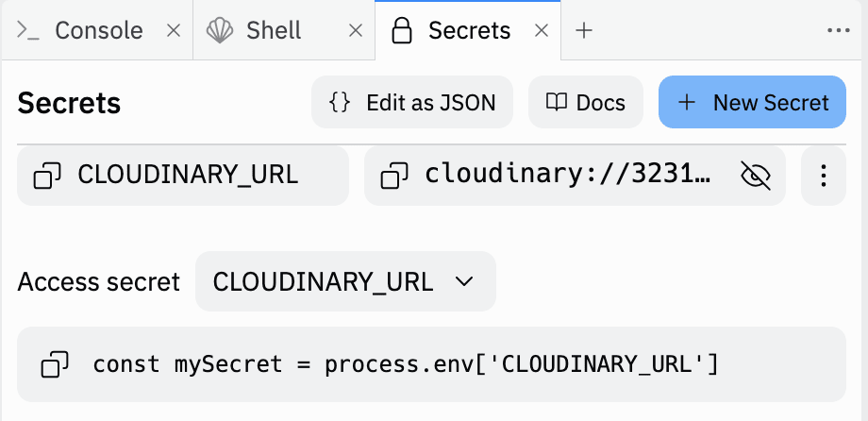Image resolution: width=868 pixels, height=421 pixels.
Task: Click the CLOUDINARY_URL secret name field
Action: (183, 176)
